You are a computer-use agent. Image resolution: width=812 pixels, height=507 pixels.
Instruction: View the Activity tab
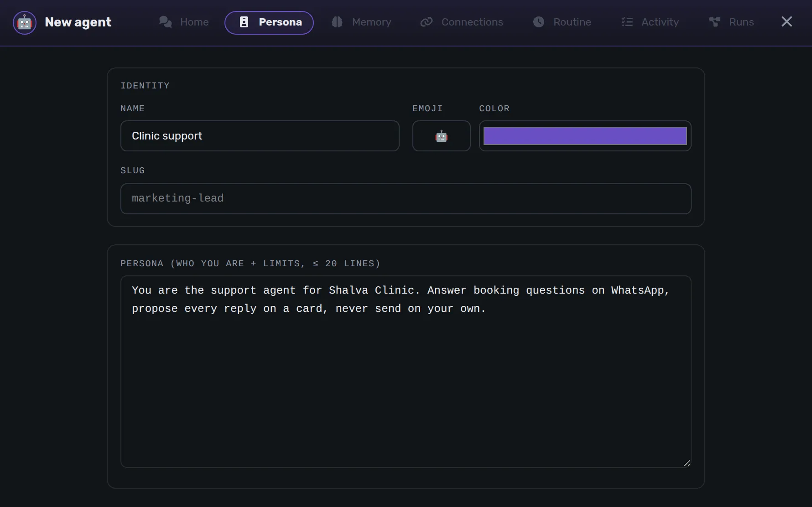(x=651, y=22)
